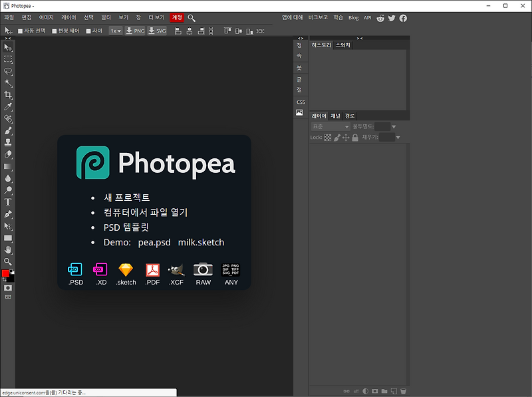Select the Dodge tool
Viewport: 532px width, 397px height.
[x=8, y=190]
